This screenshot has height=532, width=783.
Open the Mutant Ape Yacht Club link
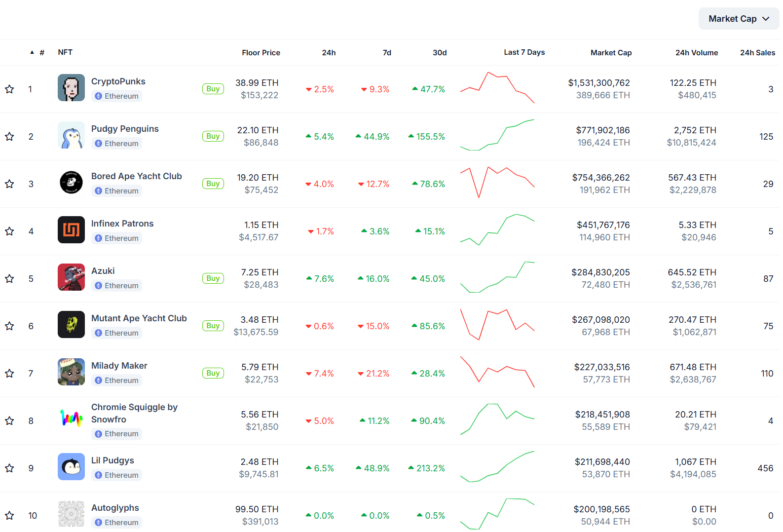(x=139, y=318)
